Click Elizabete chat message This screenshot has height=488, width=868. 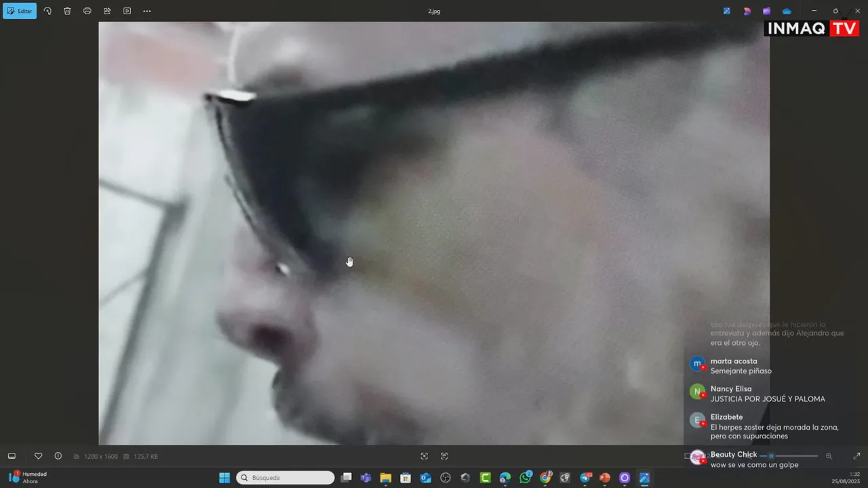coord(764,426)
